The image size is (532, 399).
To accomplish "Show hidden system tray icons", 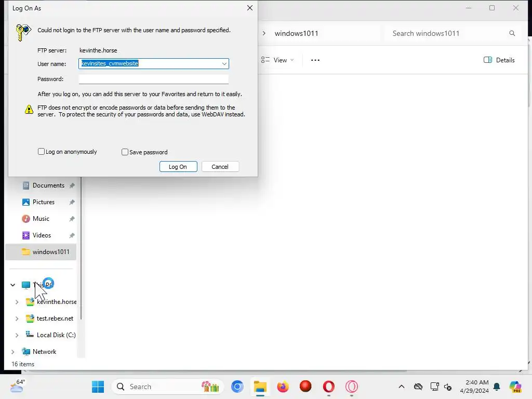I will click(402, 387).
